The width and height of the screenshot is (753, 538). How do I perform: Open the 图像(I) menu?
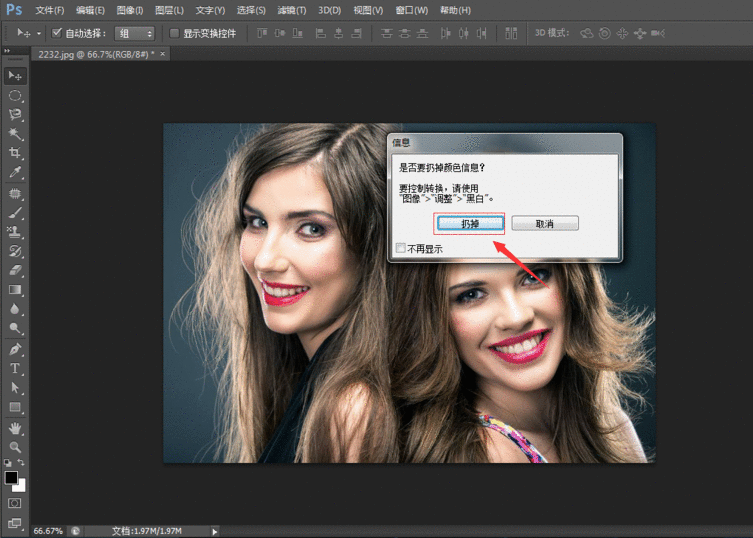coord(130,10)
